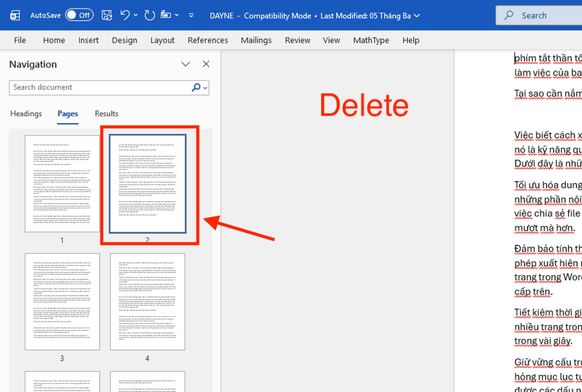This screenshot has height=392, width=582.
Task: Click the search magnifier icon in title bar
Action: point(509,15)
